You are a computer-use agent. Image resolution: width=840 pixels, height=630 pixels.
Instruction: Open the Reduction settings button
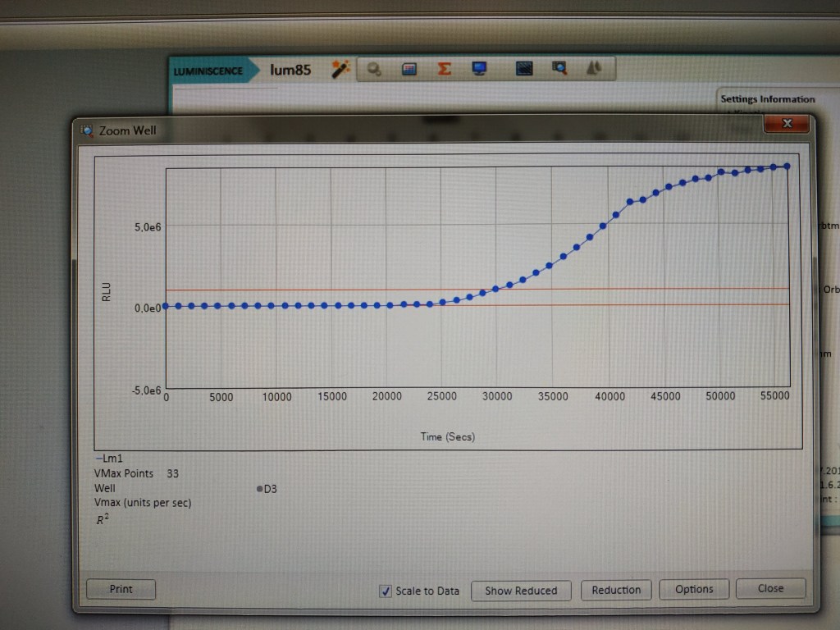[616, 589]
